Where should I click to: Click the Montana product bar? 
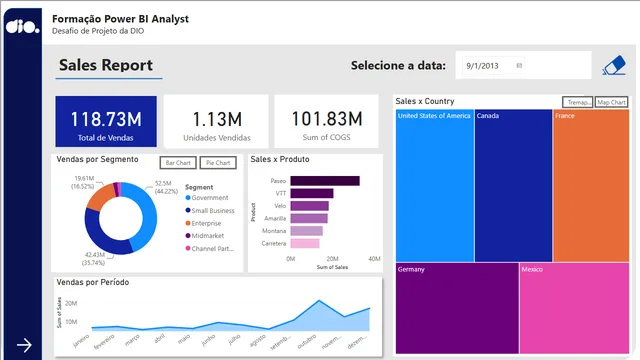tap(307, 231)
